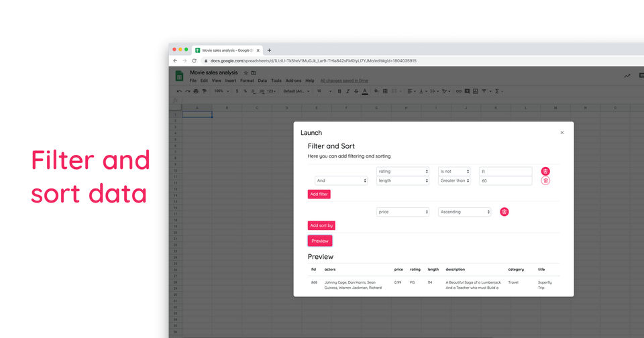The image size is (644, 338).
Task: Delete the length filter row
Action: 545,180
